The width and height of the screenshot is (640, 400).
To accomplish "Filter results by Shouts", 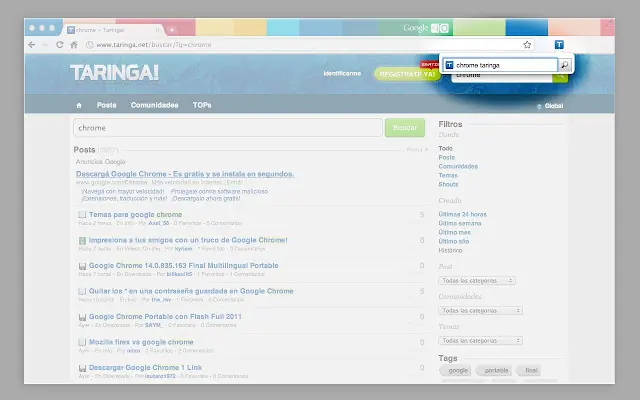I will pyautogui.click(x=448, y=184).
